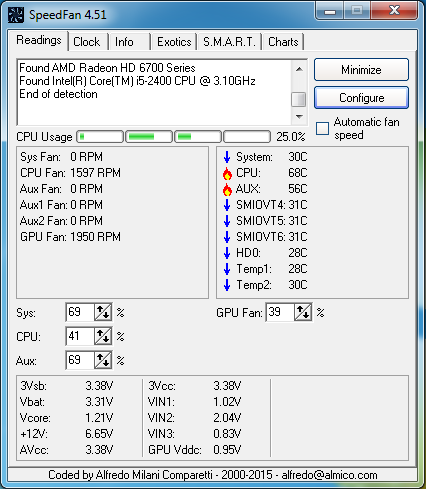
Task: Open the Charts tab
Action: click(283, 42)
